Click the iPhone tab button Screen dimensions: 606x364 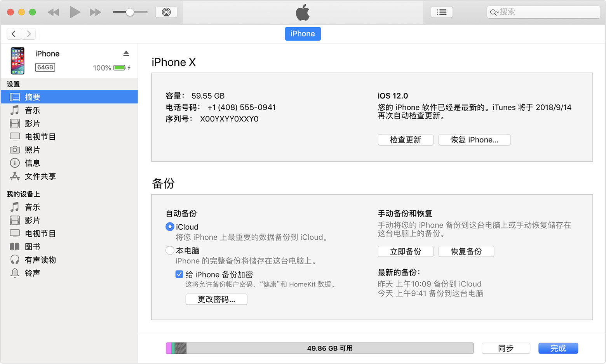coord(303,34)
